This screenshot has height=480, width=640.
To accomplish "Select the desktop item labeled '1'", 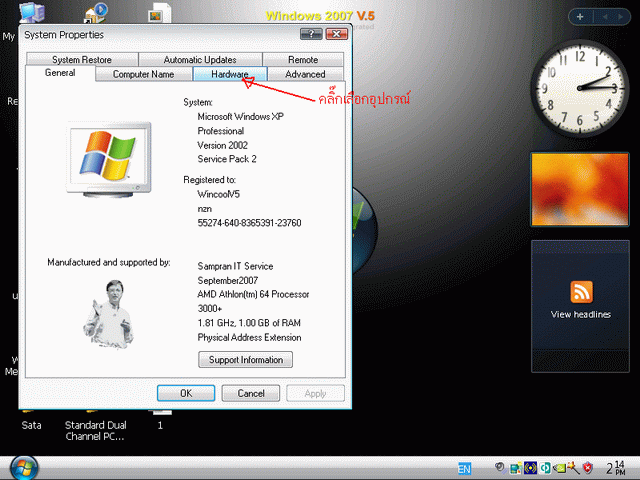I will [x=160, y=425].
